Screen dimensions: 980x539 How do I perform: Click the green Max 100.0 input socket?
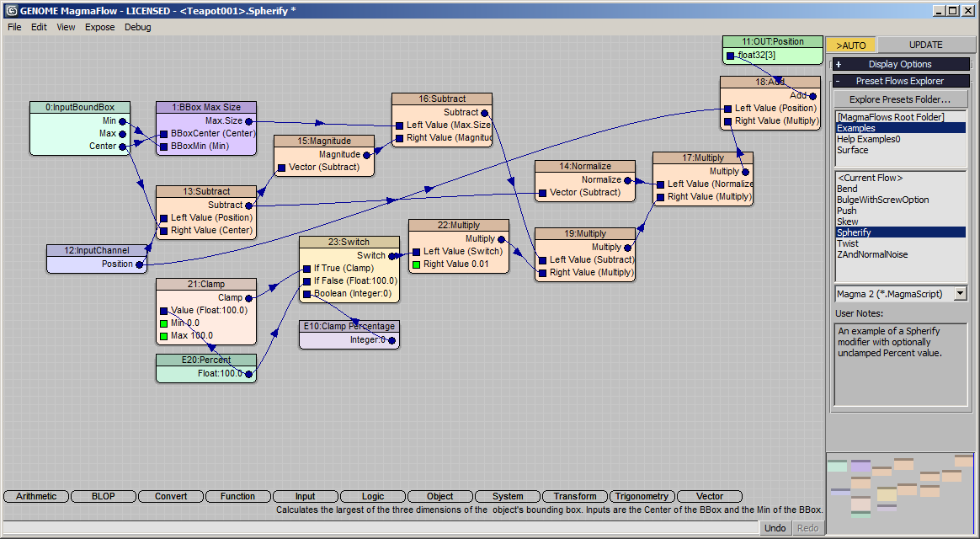(163, 336)
